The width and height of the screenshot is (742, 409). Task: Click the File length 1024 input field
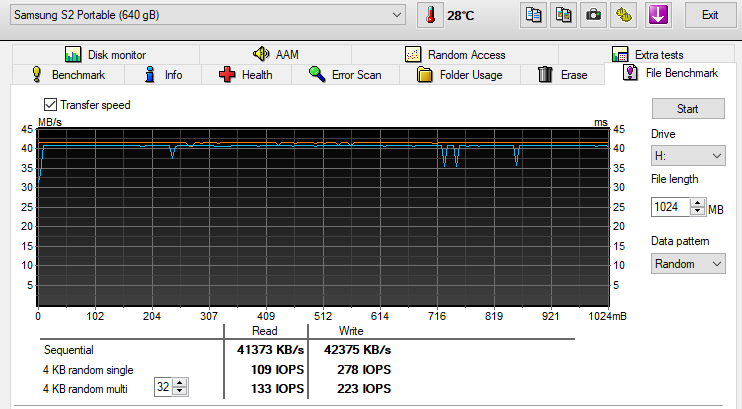coord(671,207)
